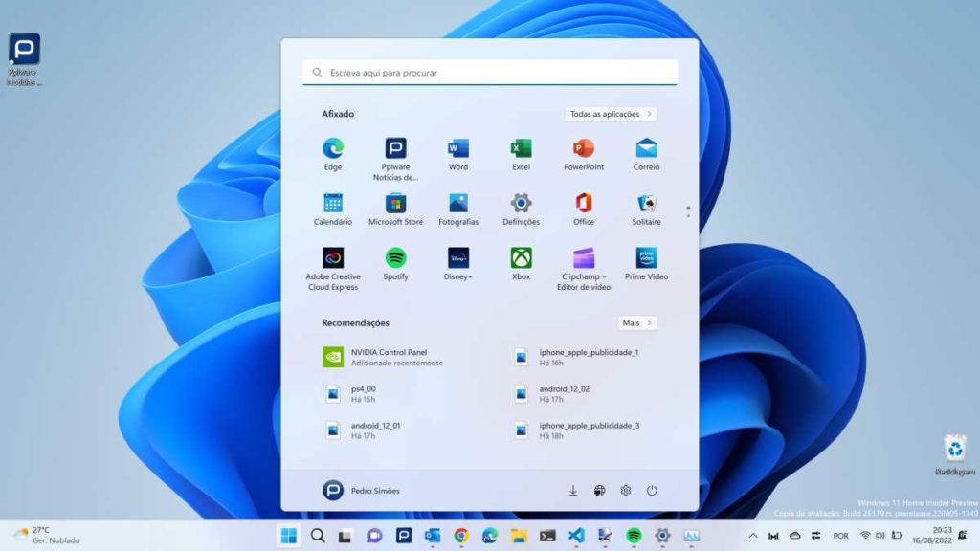Viewport: 980px width, 551px height.
Task: Open Teams Chat on the taskbar
Action: point(374,536)
